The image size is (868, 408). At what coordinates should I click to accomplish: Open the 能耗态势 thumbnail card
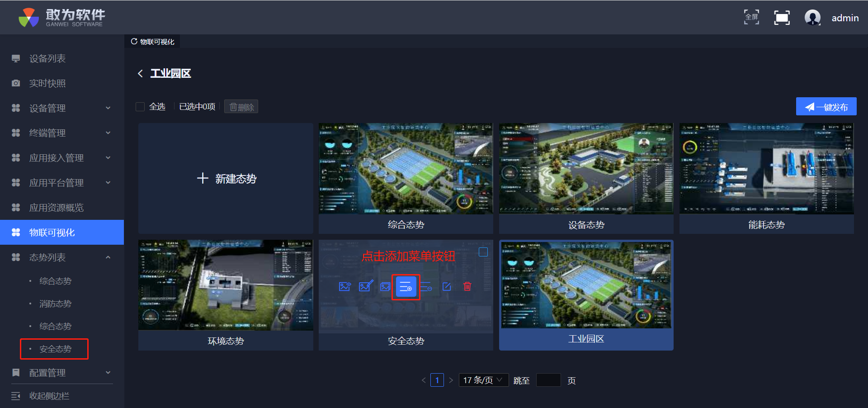coord(766,178)
